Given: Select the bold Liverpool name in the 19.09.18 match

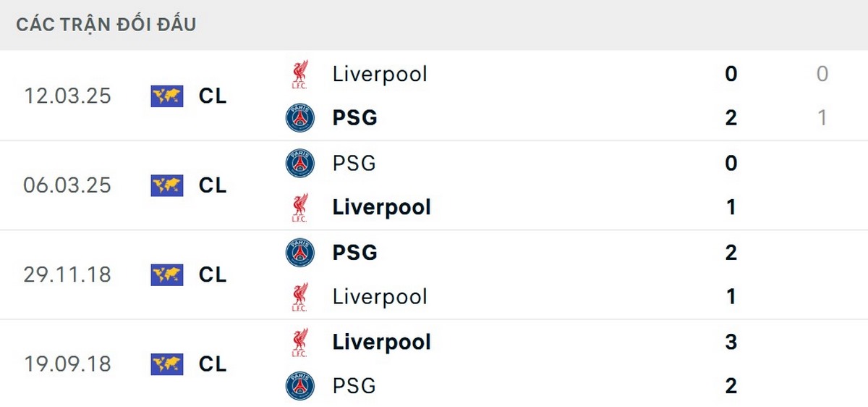Looking at the screenshot, I should [x=381, y=343].
